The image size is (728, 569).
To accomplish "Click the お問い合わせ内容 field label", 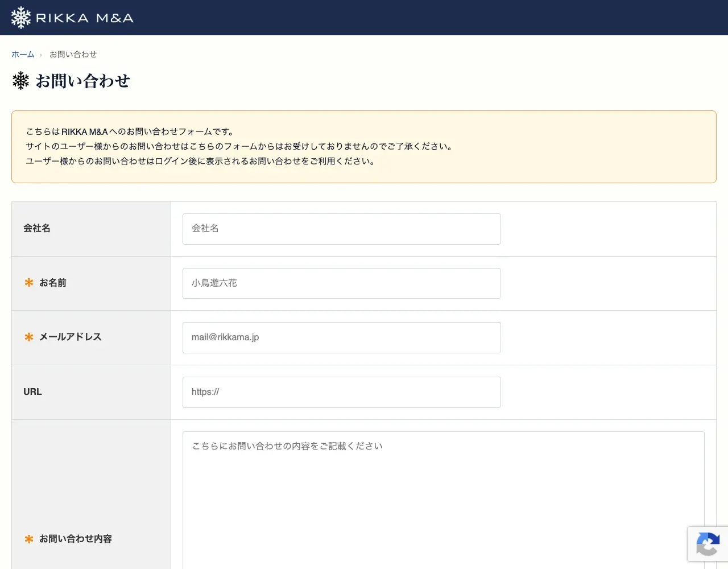I will 76,539.
